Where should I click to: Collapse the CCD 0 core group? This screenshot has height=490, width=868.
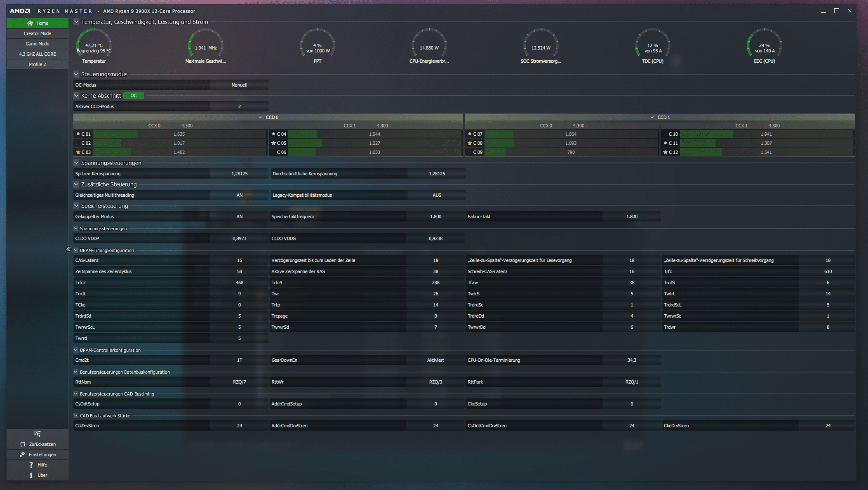[x=260, y=118]
